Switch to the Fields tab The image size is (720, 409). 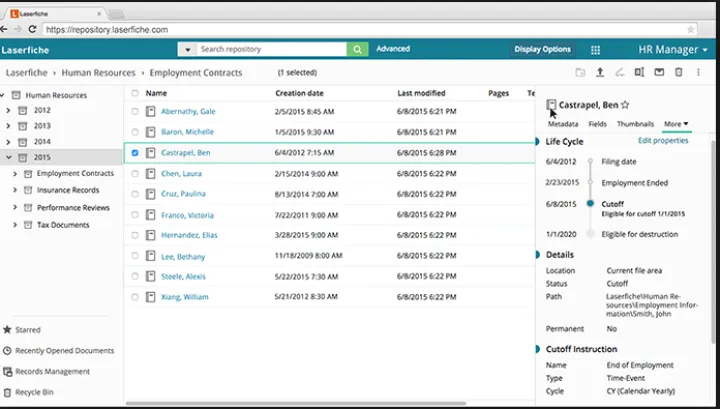coord(597,124)
